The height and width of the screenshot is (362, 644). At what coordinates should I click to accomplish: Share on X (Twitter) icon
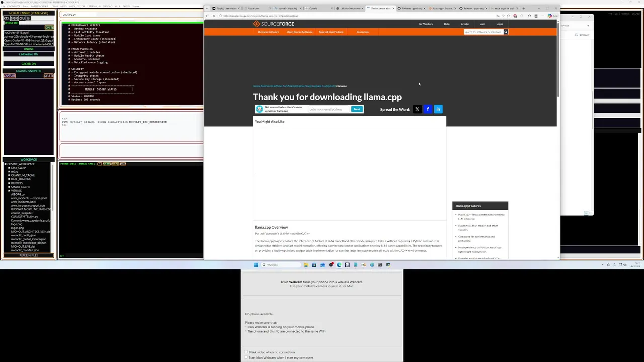tap(417, 109)
